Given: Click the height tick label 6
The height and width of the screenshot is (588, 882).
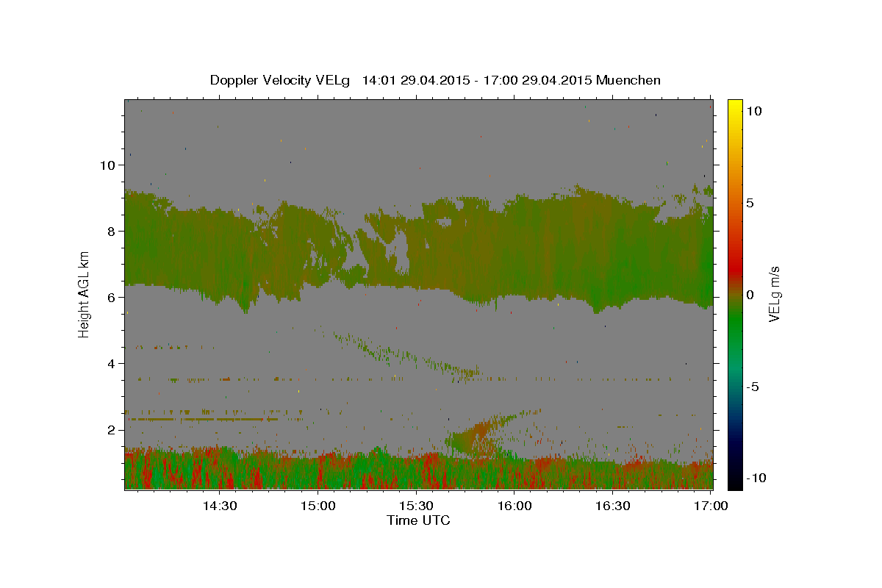Looking at the screenshot, I should (x=111, y=298).
